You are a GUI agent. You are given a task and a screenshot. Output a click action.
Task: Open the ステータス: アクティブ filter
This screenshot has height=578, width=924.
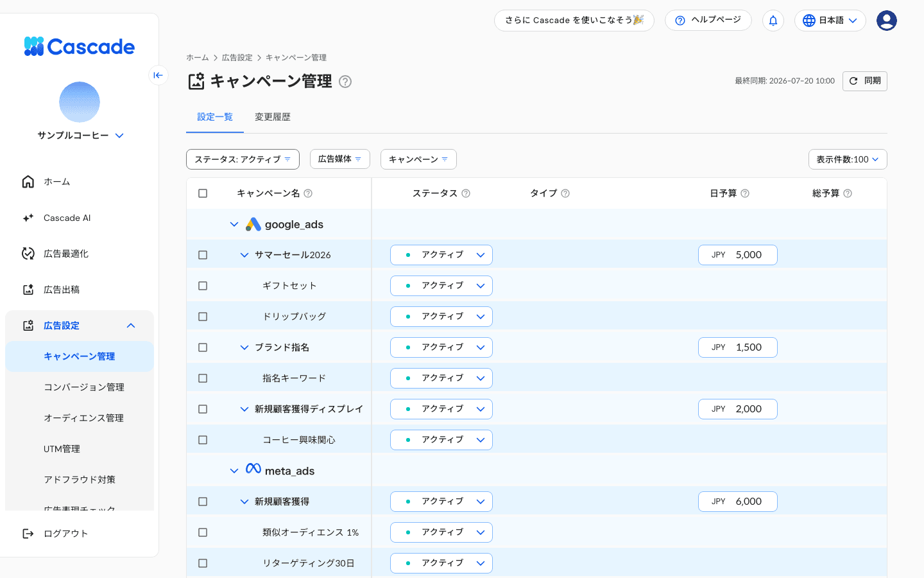pyautogui.click(x=243, y=159)
